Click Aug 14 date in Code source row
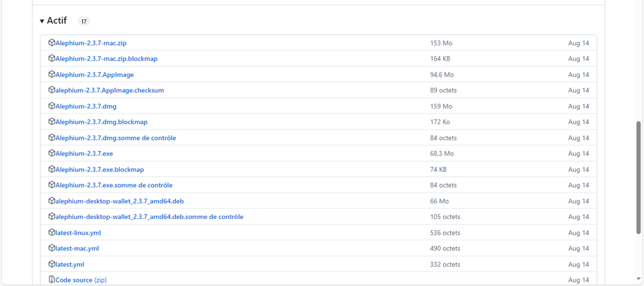 tap(579, 280)
